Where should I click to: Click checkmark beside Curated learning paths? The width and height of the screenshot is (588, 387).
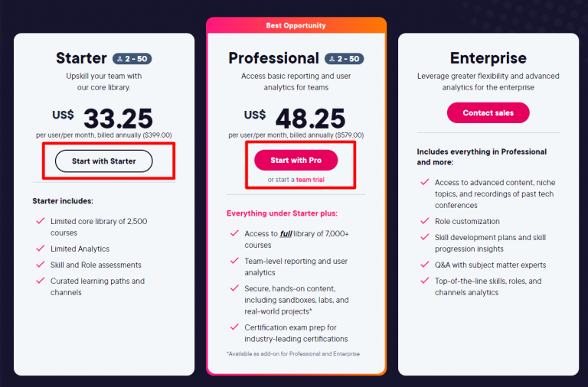pyautogui.click(x=41, y=281)
